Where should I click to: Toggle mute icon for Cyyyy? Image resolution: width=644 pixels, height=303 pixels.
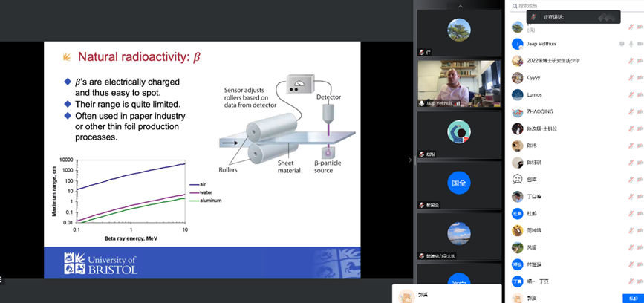(631, 78)
